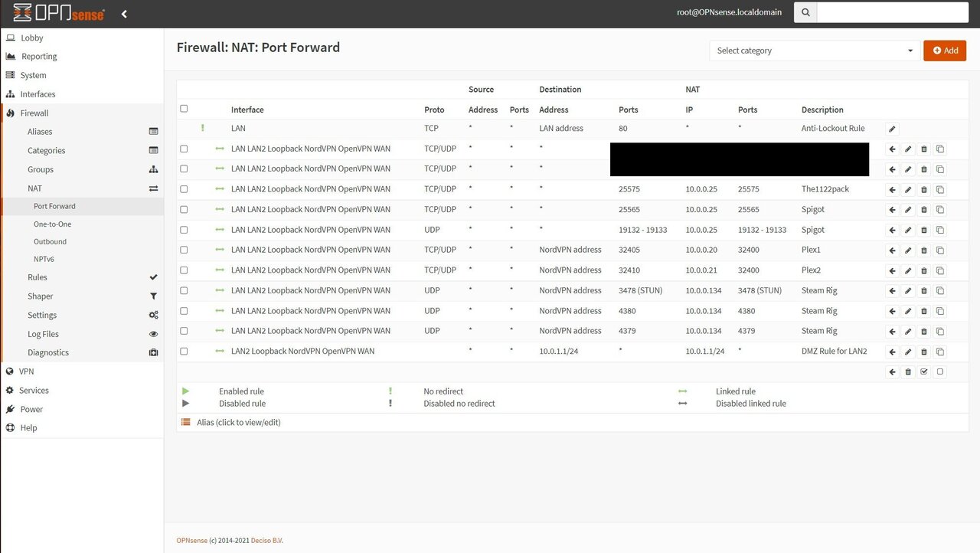Tick the checkbox for DMZ Rule for LAN2
The width and height of the screenshot is (980, 553).
coord(184,352)
